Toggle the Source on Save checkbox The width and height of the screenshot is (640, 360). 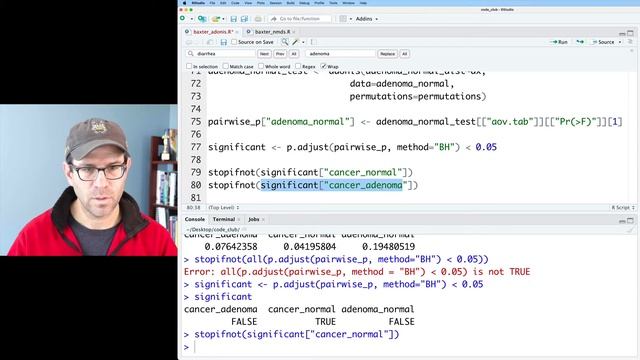pyautogui.click(x=234, y=42)
